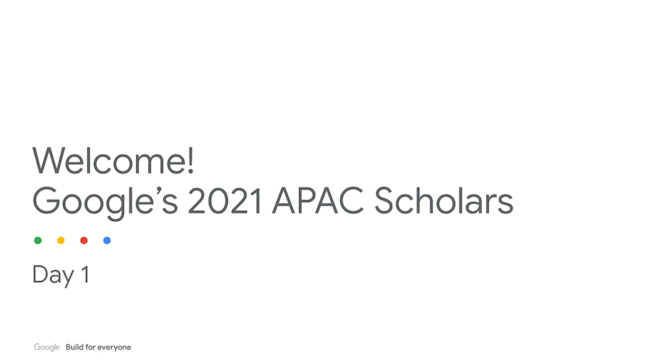Viewport: 650px width, 363px height.
Task: Click the word APAC in the heading
Action: tap(318, 201)
